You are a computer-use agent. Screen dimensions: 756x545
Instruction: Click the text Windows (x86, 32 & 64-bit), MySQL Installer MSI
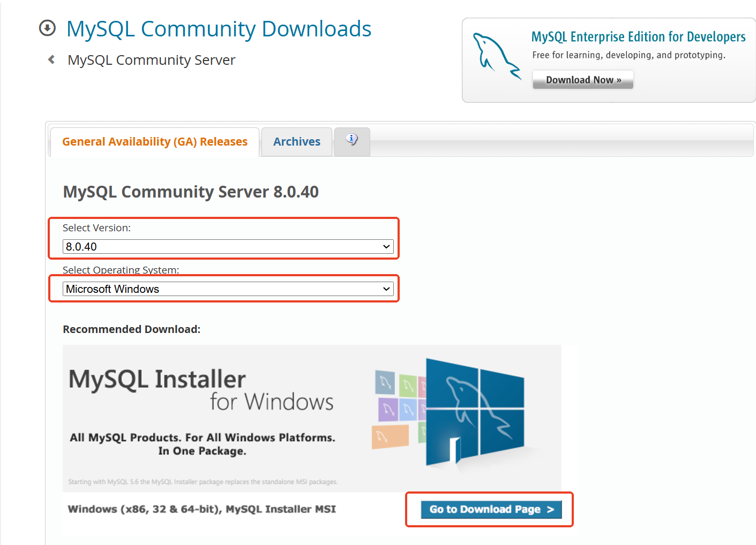click(202, 509)
